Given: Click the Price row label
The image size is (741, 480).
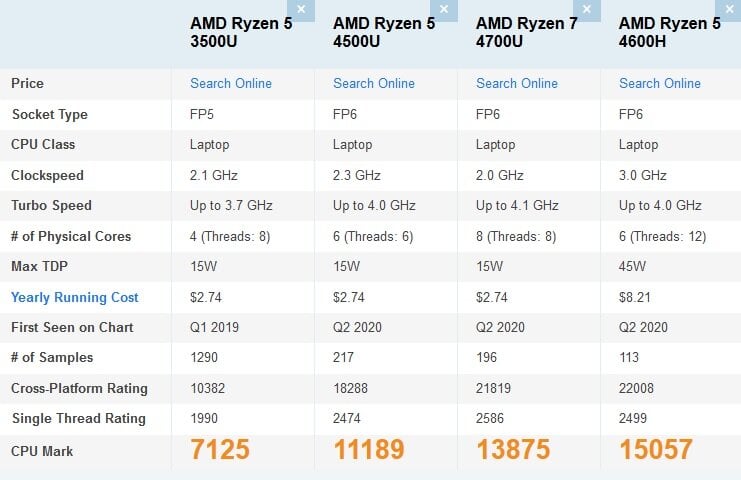Looking at the screenshot, I should 28,84.
